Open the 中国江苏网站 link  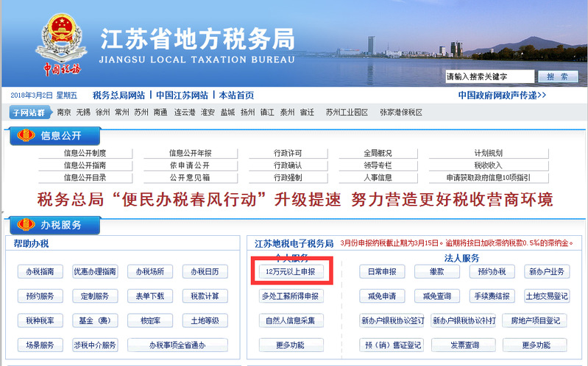pos(182,96)
